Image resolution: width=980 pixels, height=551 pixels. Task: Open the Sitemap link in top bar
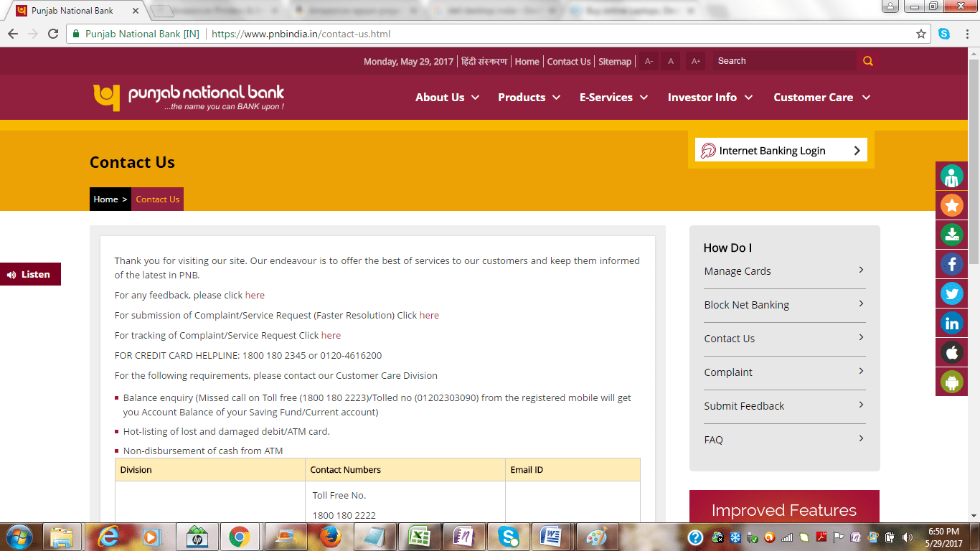[615, 62]
